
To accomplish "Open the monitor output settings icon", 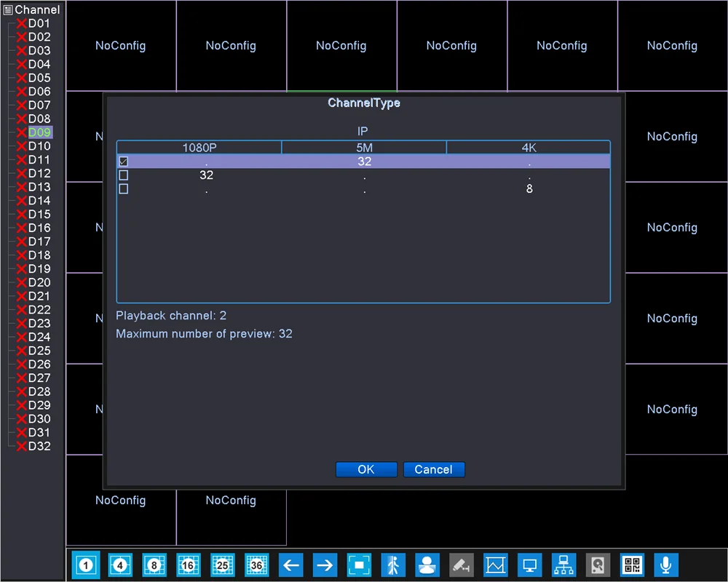I will [x=530, y=565].
